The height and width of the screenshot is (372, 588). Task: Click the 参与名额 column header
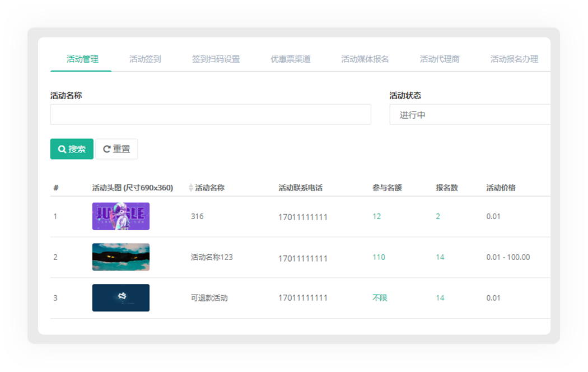point(387,188)
